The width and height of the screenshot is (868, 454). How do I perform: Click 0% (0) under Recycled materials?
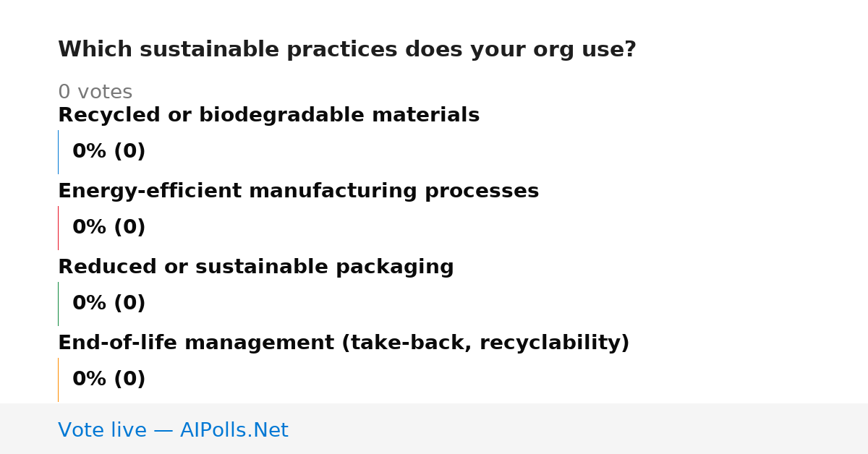[109, 152]
